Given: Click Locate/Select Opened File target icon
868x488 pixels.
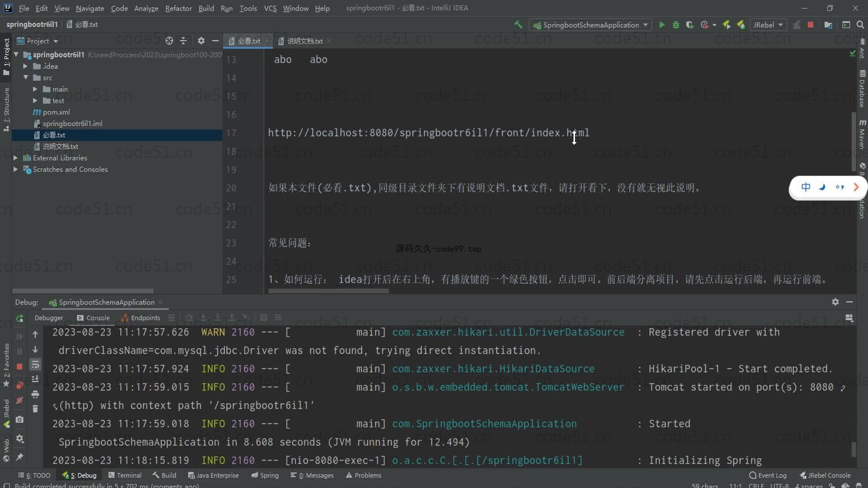Looking at the screenshot, I should [169, 41].
